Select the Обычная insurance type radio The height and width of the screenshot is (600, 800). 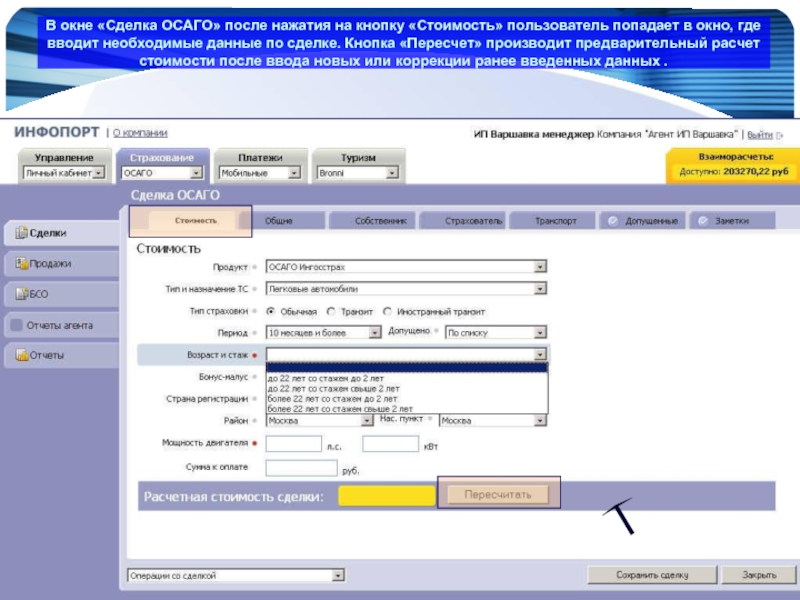click(271, 311)
